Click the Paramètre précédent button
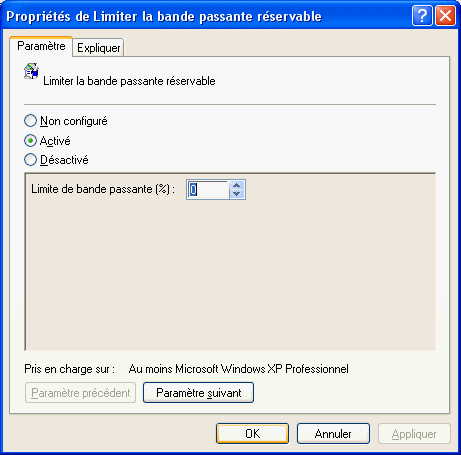Image resolution: width=461 pixels, height=455 pixels. click(x=80, y=393)
